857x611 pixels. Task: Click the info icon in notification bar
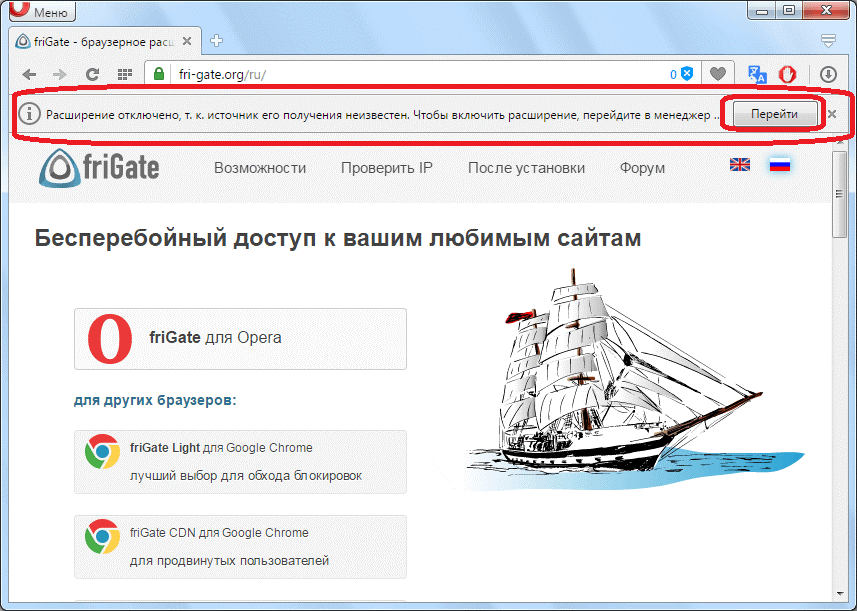pyautogui.click(x=30, y=114)
